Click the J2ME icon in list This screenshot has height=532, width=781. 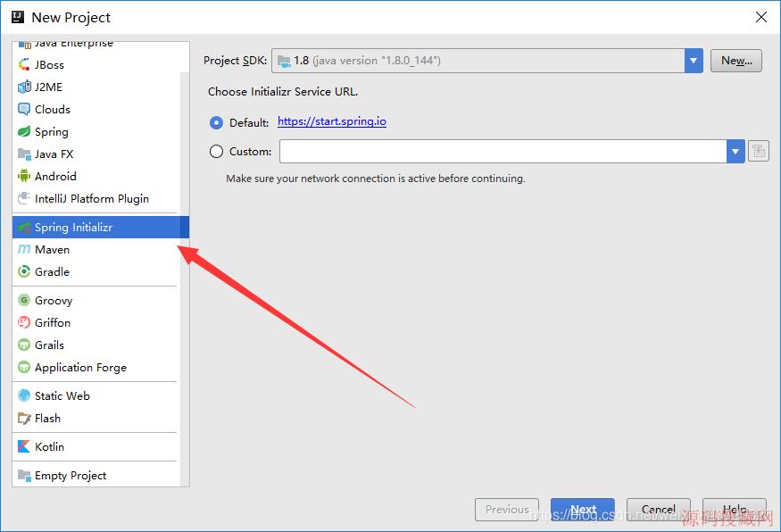tap(24, 87)
